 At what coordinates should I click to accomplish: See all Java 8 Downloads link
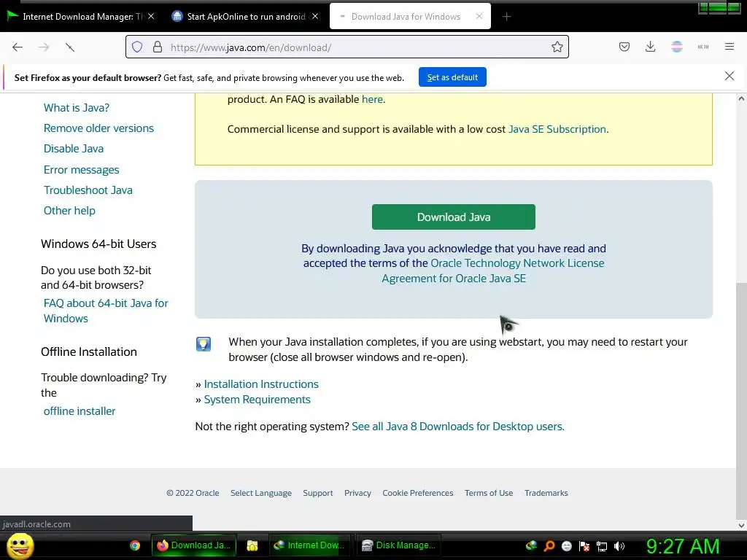tap(458, 427)
